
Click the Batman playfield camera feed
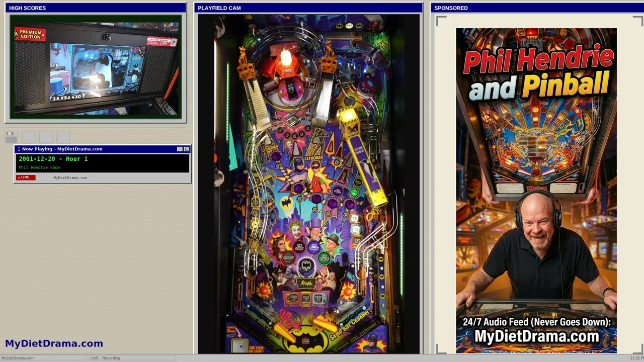tap(308, 184)
